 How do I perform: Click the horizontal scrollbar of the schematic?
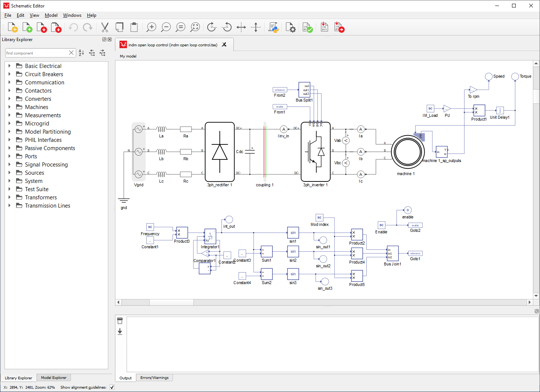171,302
